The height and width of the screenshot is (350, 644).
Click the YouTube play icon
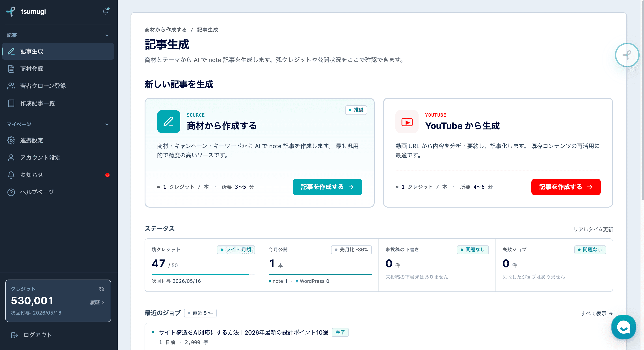point(407,122)
